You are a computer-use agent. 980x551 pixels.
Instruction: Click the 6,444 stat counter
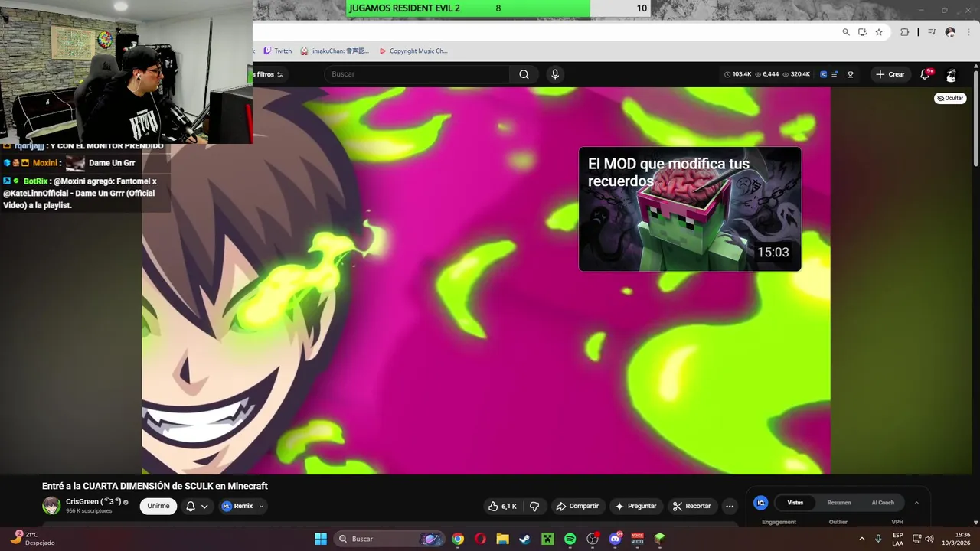pyautogui.click(x=767, y=74)
